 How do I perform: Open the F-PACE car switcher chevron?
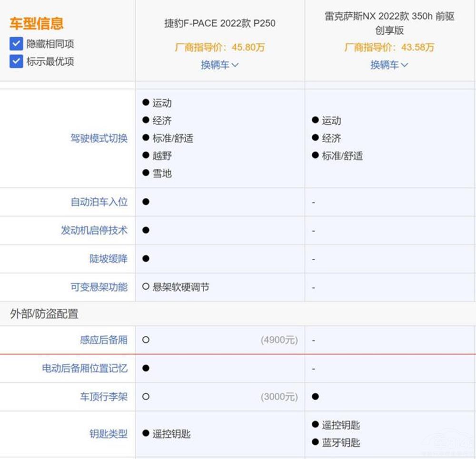[235, 65]
